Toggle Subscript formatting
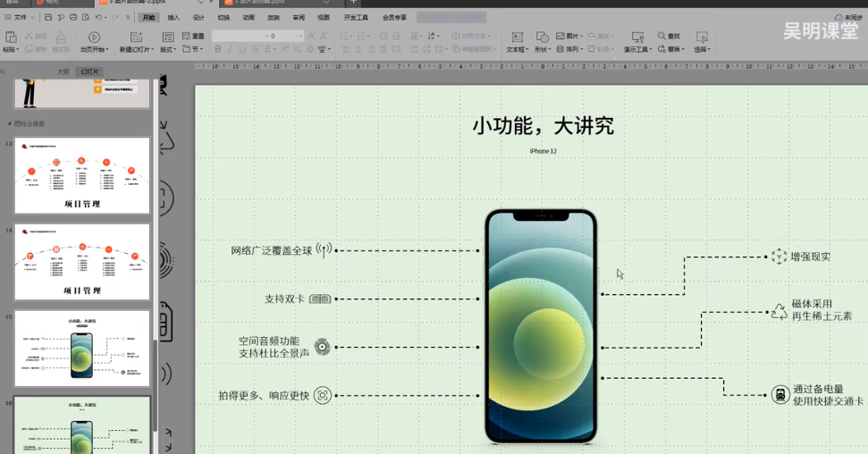 click(298, 49)
